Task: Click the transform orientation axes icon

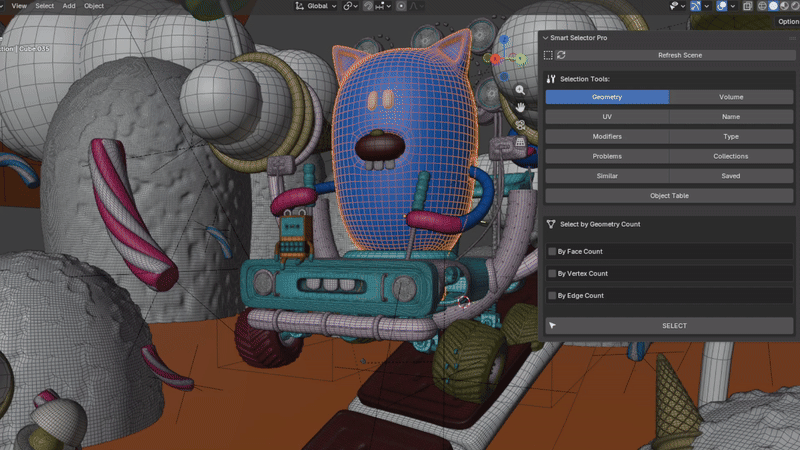Action: (x=299, y=6)
